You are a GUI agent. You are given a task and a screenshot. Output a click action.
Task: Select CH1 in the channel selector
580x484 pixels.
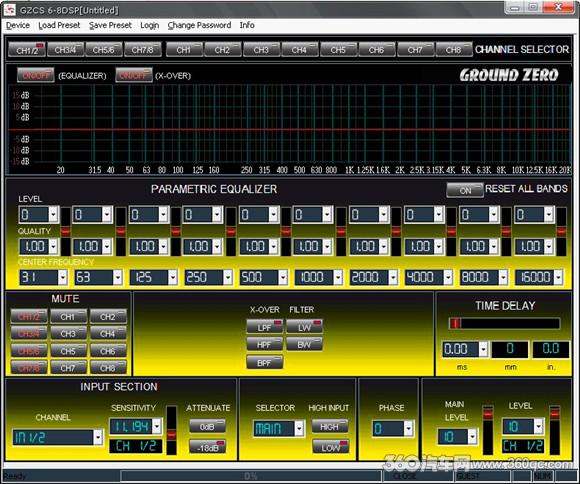[x=184, y=50]
